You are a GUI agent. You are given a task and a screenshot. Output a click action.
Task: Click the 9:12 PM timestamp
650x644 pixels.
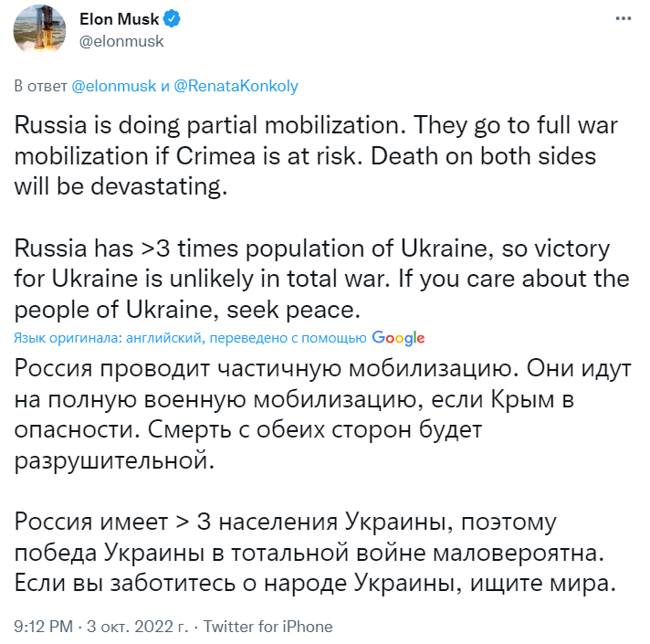pos(44,627)
